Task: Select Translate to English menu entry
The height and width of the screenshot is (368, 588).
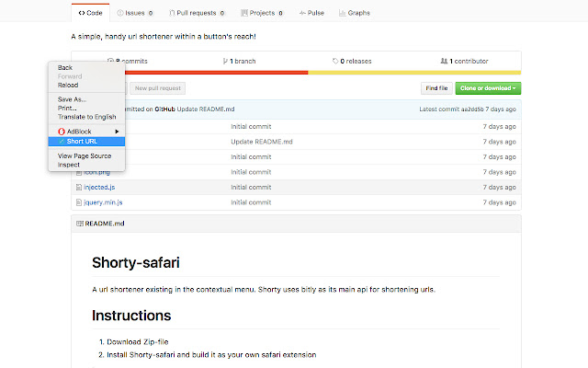Action: 86,117
